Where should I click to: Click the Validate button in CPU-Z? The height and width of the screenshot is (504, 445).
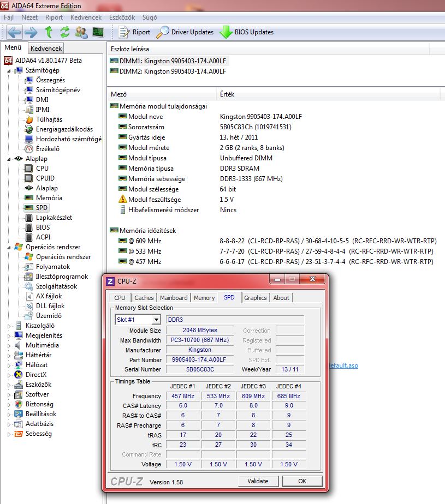click(258, 481)
